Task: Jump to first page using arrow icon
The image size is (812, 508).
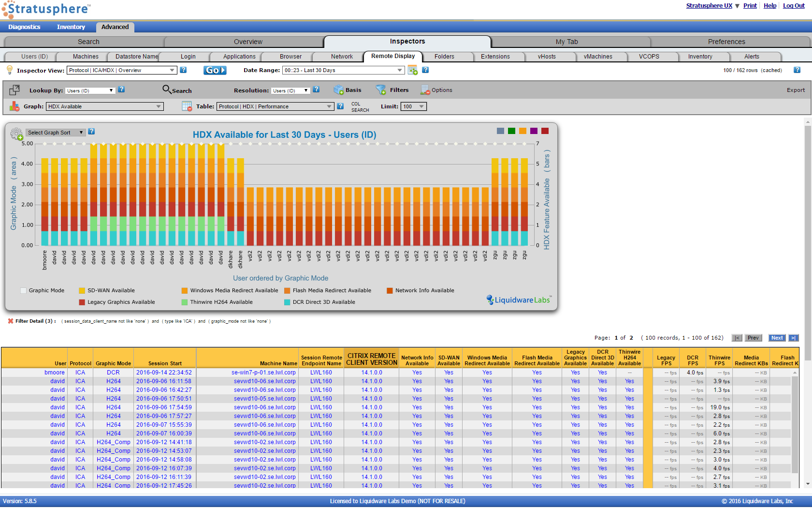Action: point(737,338)
